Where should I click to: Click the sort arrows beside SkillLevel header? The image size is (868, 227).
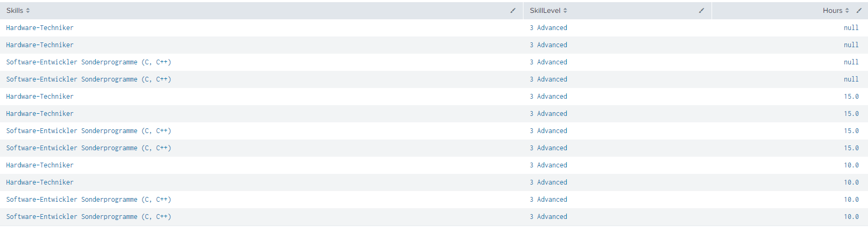point(565,11)
